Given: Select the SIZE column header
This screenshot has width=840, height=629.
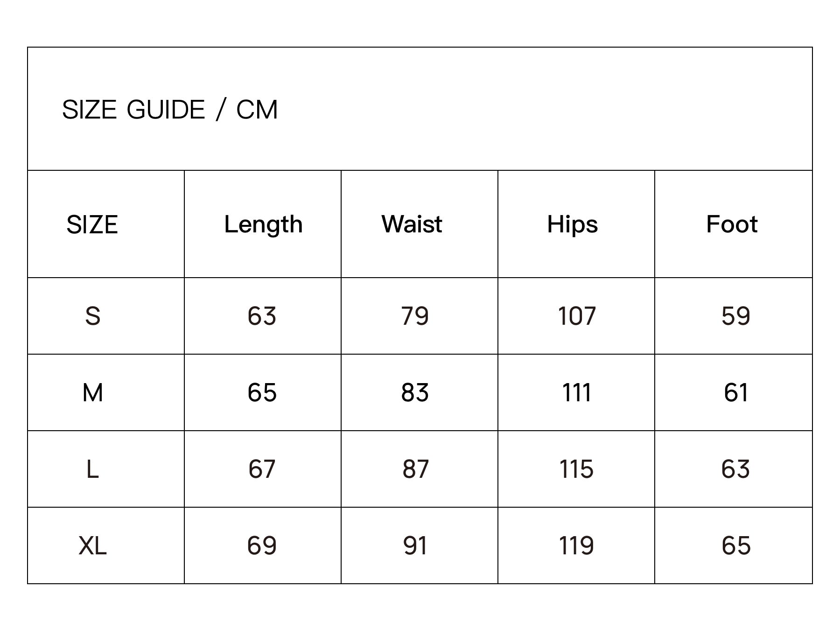Looking at the screenshot, I should pos(92,225).
